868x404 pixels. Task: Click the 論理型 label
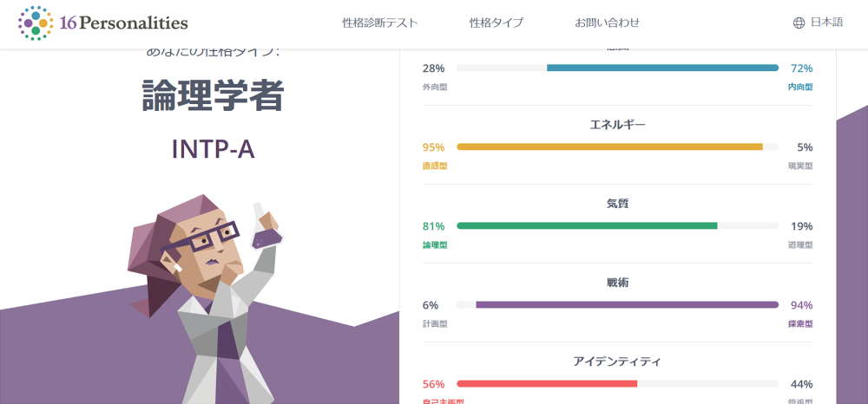click(435, 244)
